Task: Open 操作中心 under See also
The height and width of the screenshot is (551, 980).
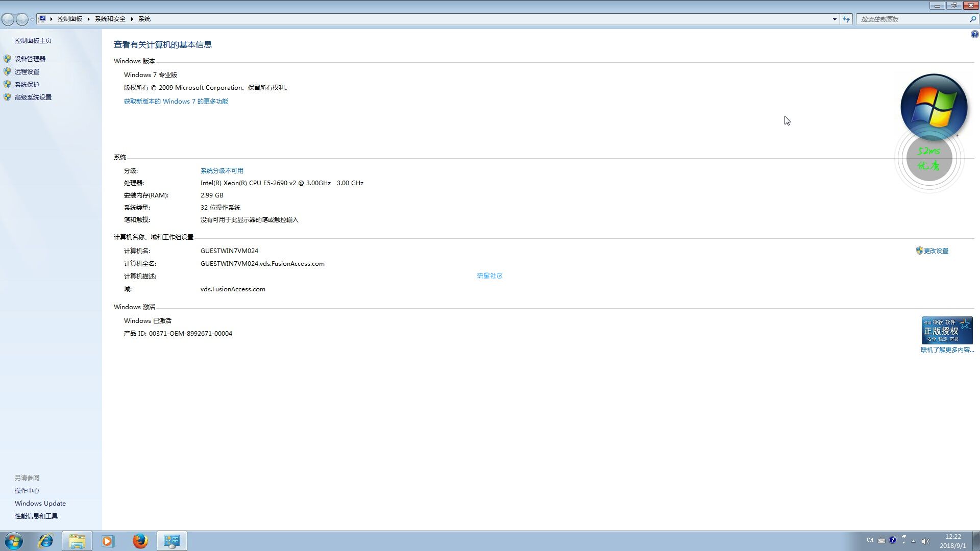Action: coord(27,490)
